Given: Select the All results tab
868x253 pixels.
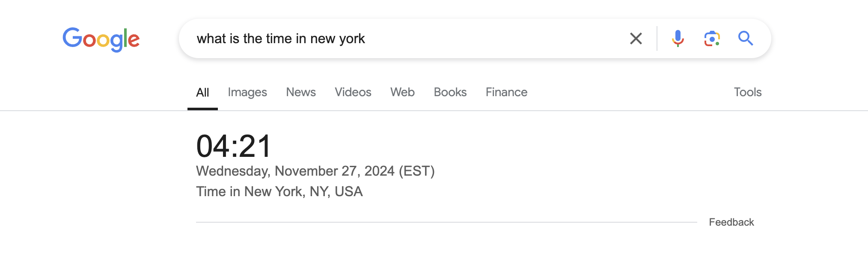Looking at the screenshot, I should pos(202,92).
